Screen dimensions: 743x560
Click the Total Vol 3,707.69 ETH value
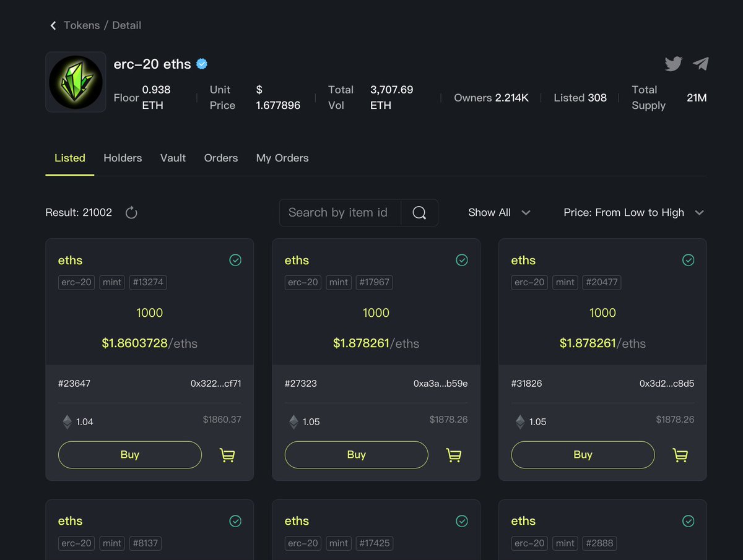coord(392,98)
